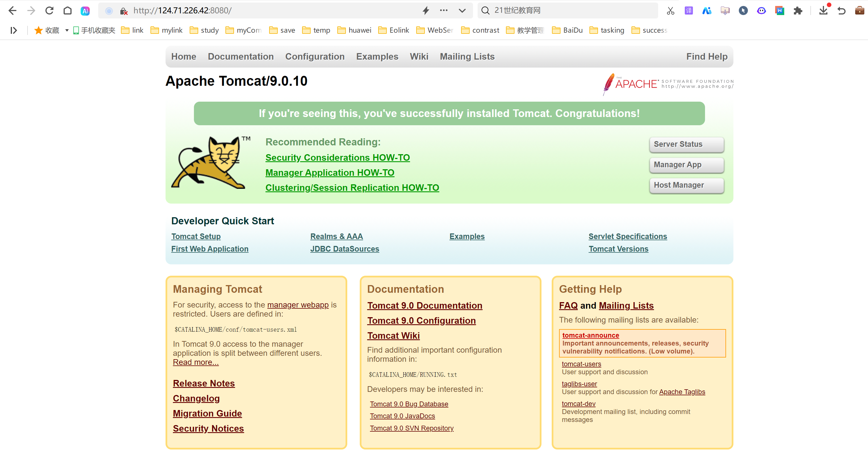Open the Security Considerations HOW-TO link
Viewport: 868px width, 460px height.
(337, 157)
